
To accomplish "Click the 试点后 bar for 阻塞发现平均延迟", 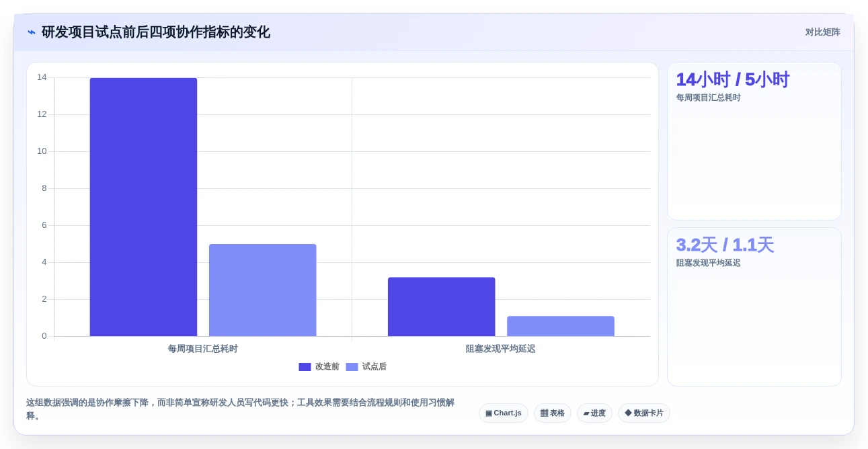I will point(561,326).
